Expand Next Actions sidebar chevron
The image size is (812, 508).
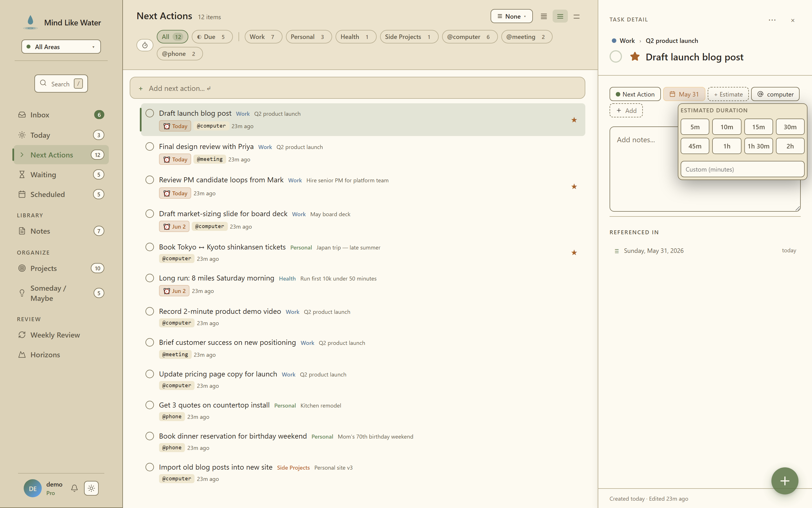[x=22, y=155]
